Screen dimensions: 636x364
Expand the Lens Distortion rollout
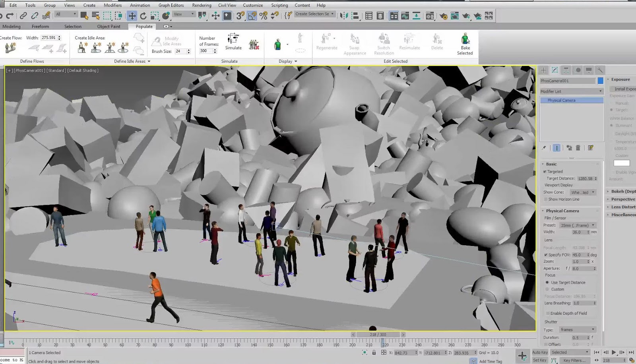click(x=622, y=207)
